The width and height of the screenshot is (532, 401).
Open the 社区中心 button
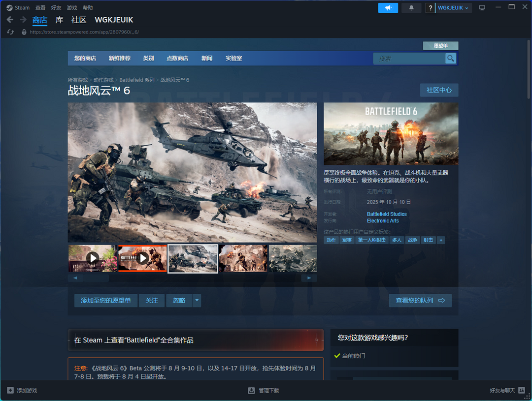(439, 90)
